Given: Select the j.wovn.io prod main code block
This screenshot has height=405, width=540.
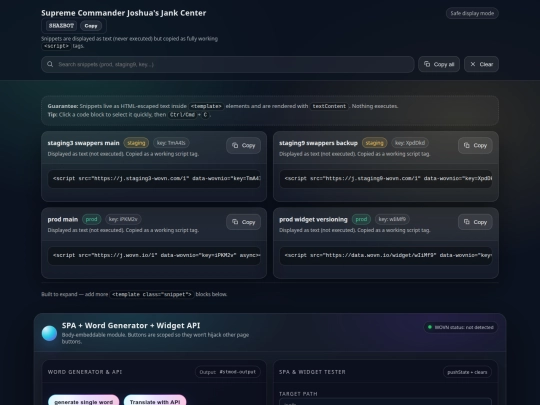Looking at the screenshot, I should 154,255.
